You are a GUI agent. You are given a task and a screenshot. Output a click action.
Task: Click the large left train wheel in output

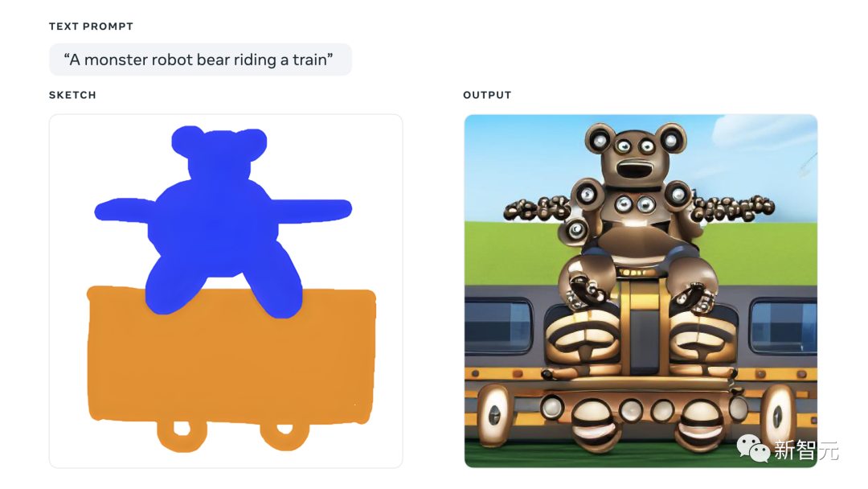(x=493, y=414)
